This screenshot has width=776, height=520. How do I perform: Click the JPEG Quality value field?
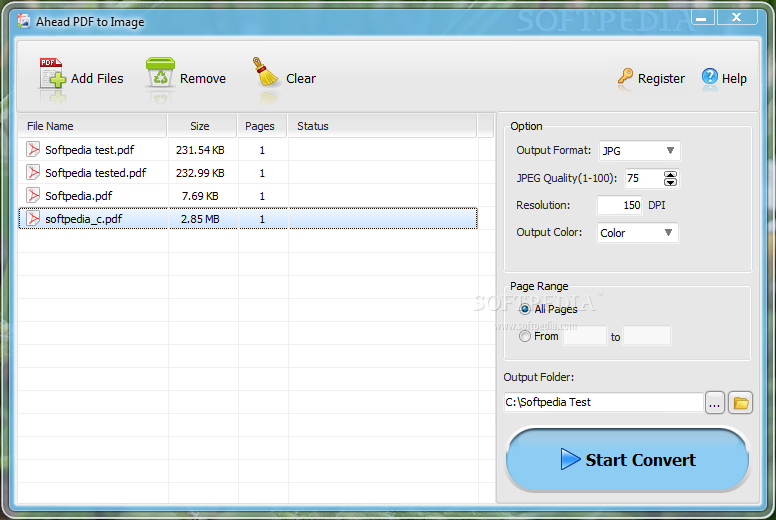[x=644, y=179]
